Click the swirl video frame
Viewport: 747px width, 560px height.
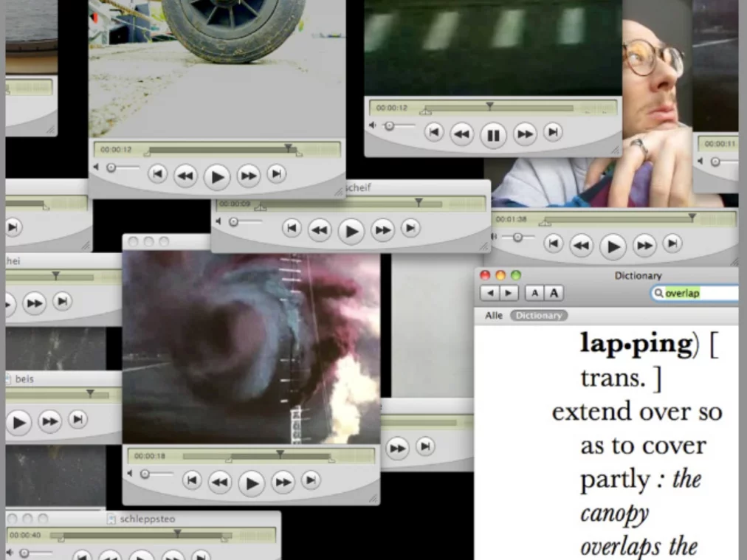tap(251, 347)
